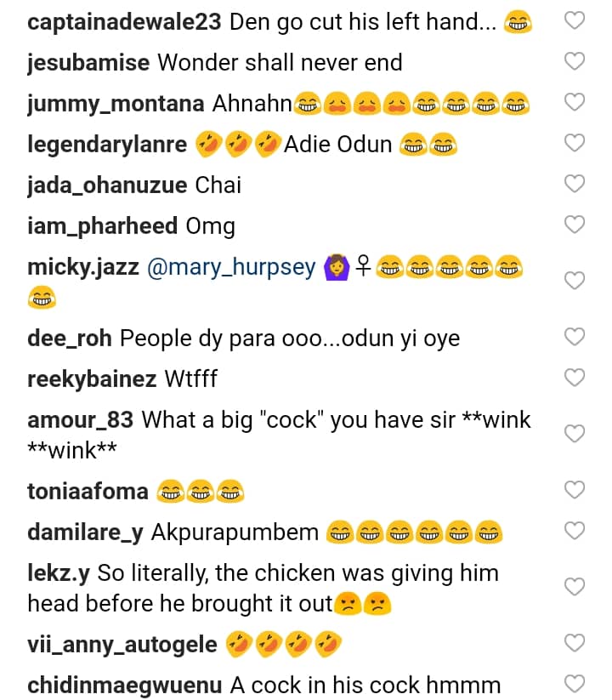This screenshot has height=700, width=612.
Task: Go to legendarylanre's profile
Action: 107,144
